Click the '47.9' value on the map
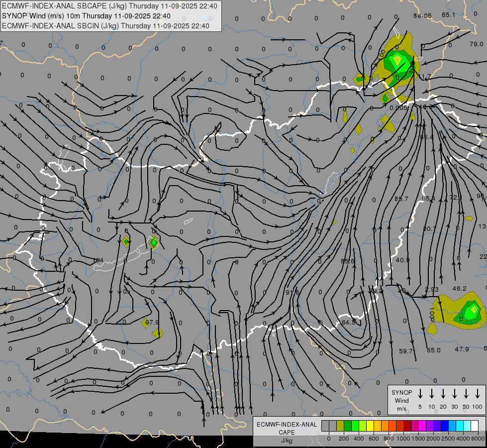Image resolution: width=487 pixels, height=448 pixels. pos(462,349)
